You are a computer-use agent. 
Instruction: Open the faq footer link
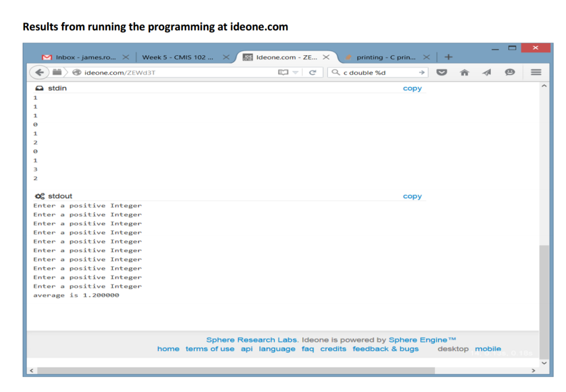307,349
